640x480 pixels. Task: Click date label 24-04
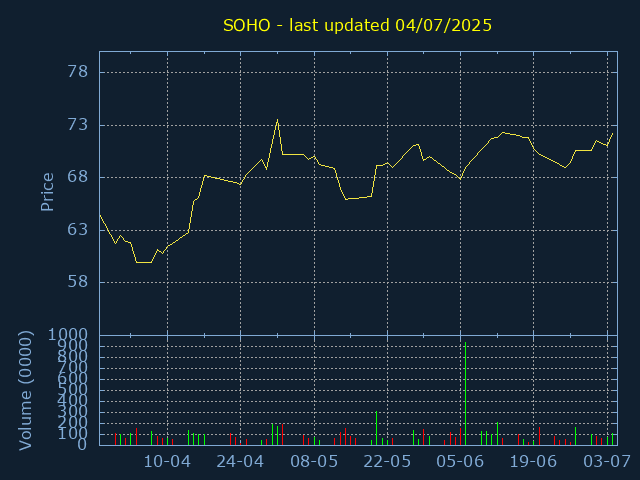coord(240,462)
